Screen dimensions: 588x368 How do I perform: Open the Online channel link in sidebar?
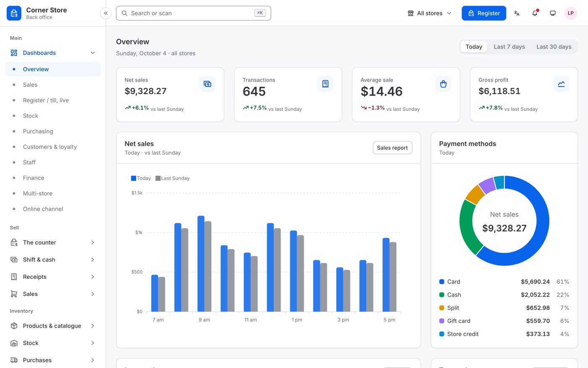click(53, 209)
